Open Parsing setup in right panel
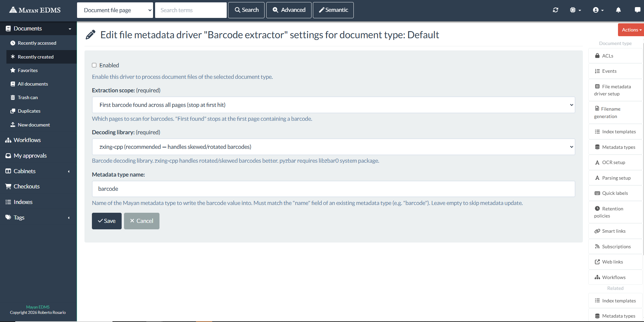The width and height of the screenshot is (644, 322). (x=615, y=178)
